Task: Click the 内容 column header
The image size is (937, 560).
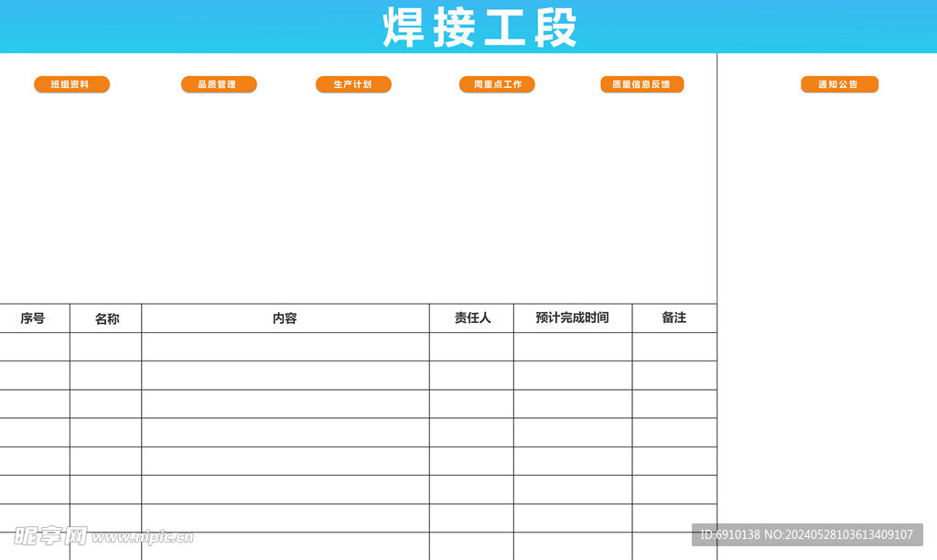Action: (285, 318)
